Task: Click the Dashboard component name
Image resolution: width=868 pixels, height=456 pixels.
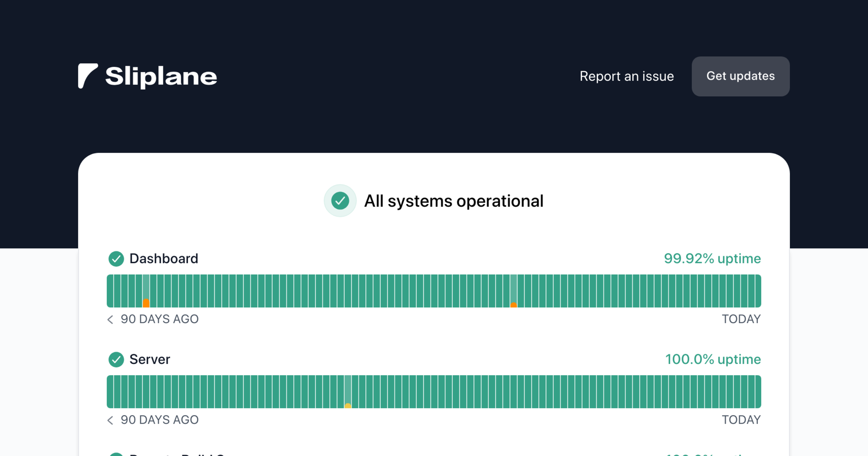Action: 163,259
